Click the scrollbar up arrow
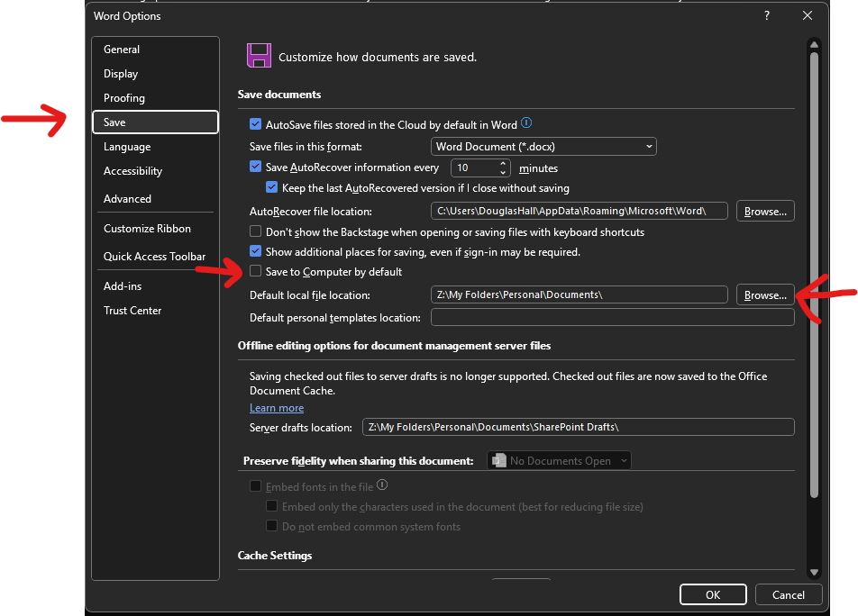This screenshot has width=858, height=616. 814,44
